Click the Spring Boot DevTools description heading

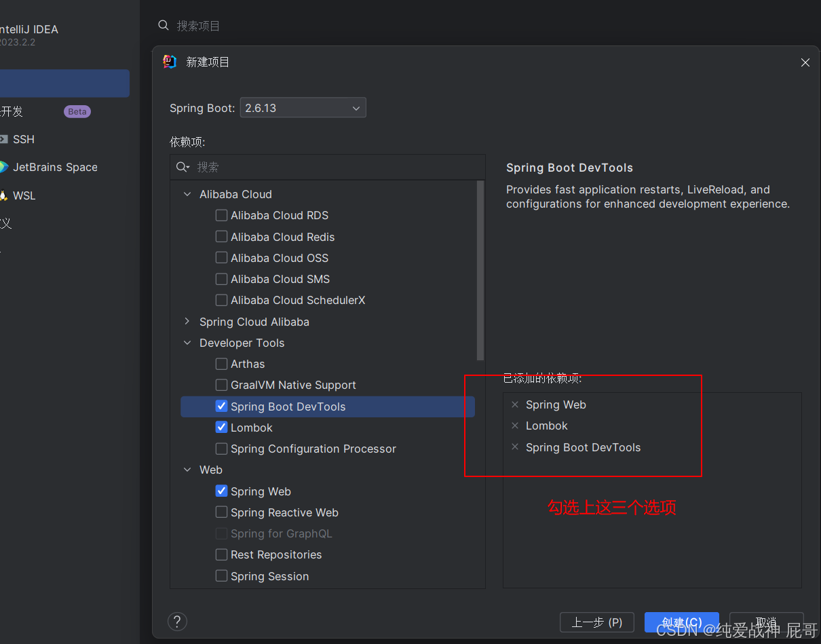coord(569,168)
